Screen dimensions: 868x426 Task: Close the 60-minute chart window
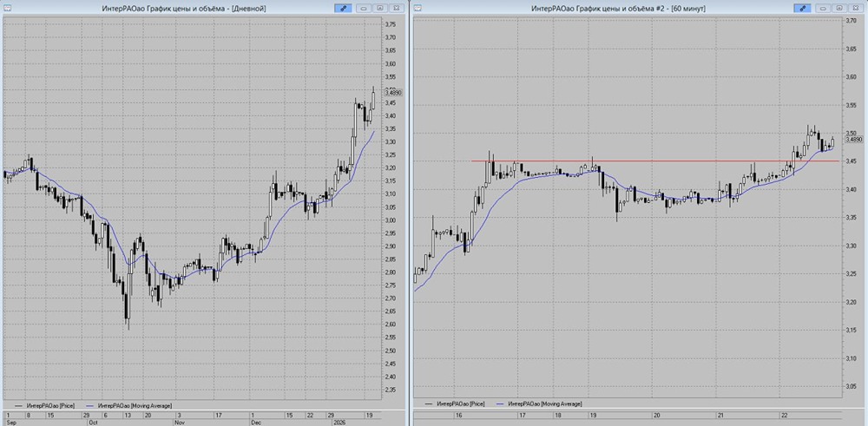point(855,9)
